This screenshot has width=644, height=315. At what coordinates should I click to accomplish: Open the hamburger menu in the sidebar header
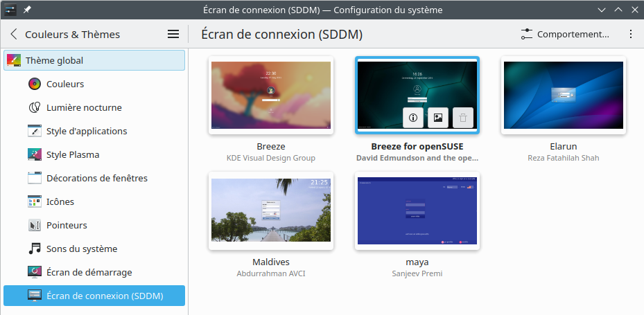click(173, 34)
